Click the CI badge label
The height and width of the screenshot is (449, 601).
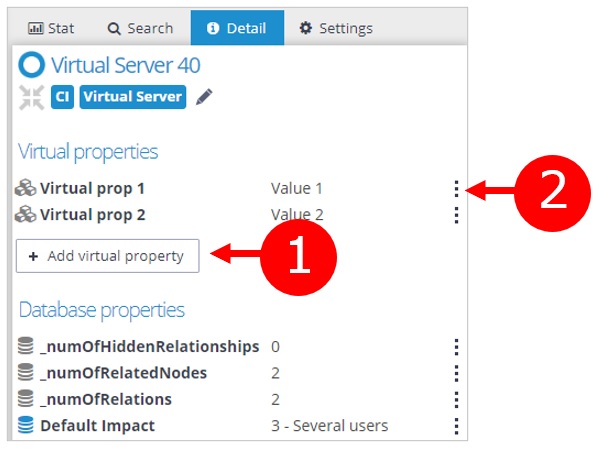(62, 97)
